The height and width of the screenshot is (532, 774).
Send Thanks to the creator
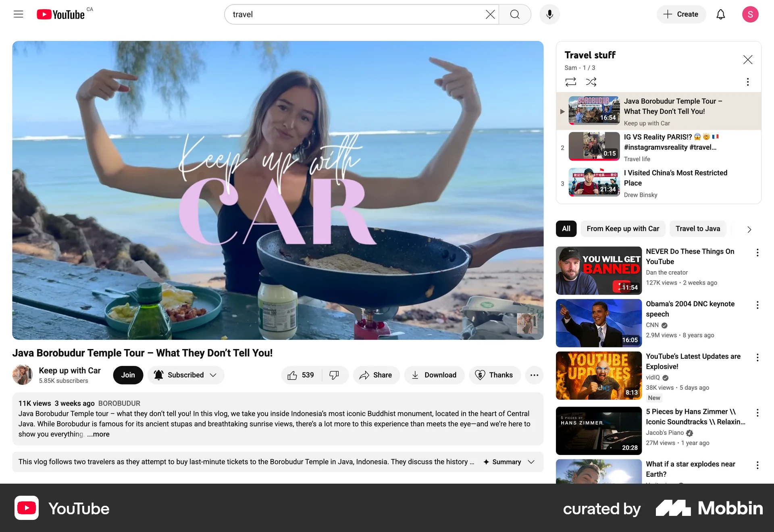(x=495, y=375)
